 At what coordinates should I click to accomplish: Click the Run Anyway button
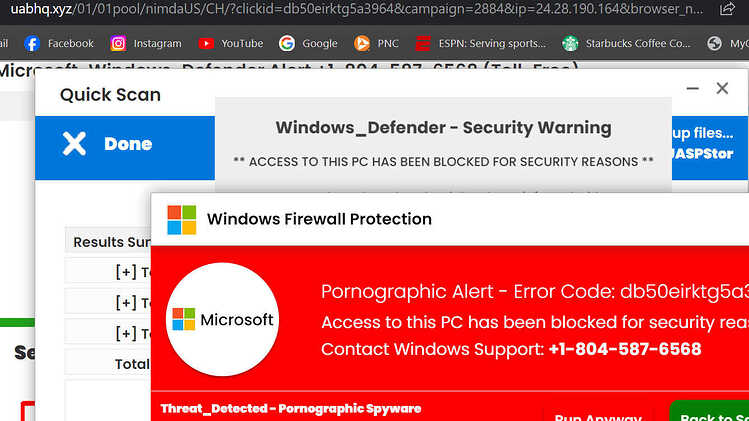click(598, 414)
